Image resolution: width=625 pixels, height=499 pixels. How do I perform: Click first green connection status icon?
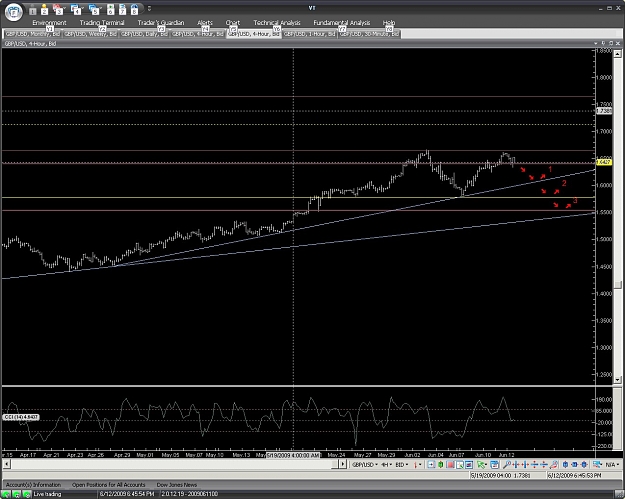tap(8, 494)
